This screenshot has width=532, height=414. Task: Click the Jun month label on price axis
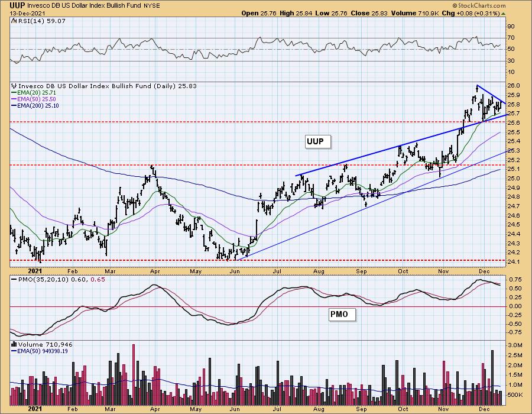(x=235, y=271)
